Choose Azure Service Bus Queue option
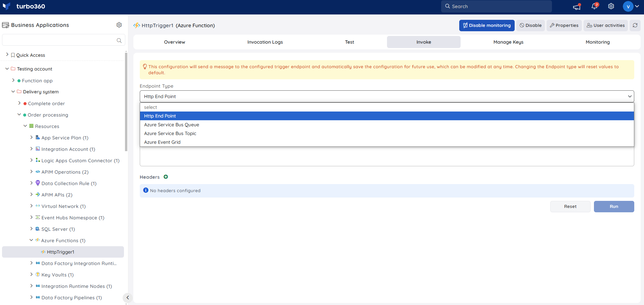This screenshot has height=305, width=644. tap(387, 125)
